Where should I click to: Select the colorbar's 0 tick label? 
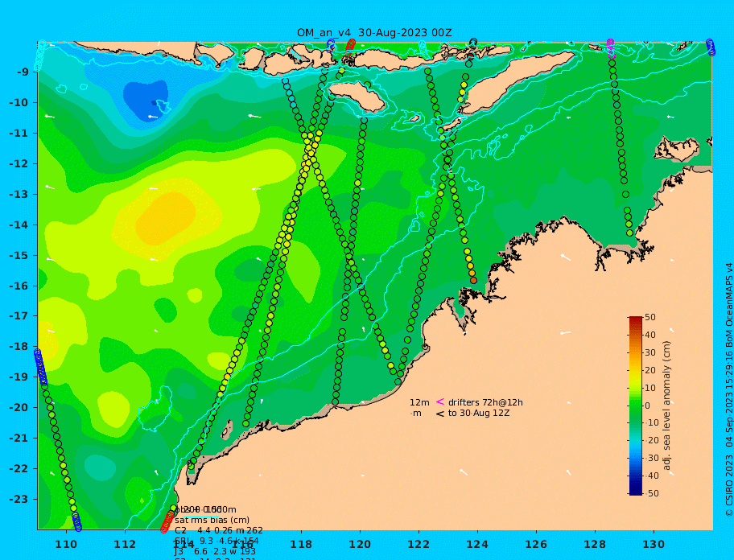tap(647, 406)
